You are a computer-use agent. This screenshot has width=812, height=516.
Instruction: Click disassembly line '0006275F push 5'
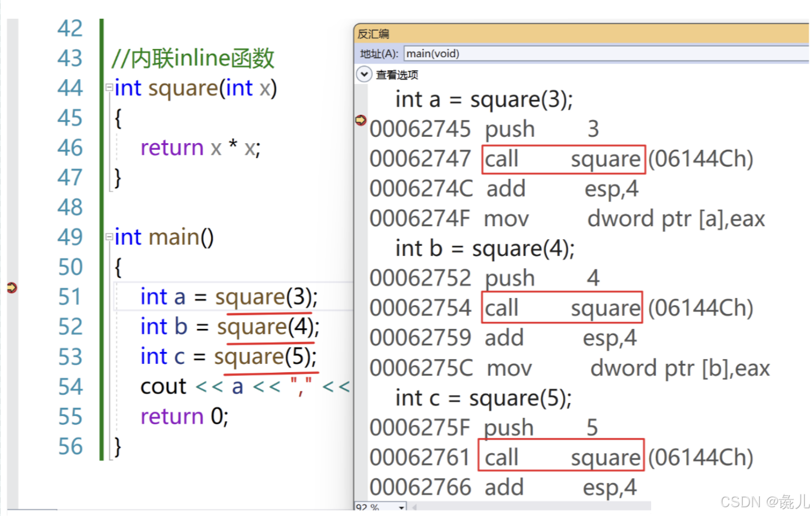click(x=484, y=428)
